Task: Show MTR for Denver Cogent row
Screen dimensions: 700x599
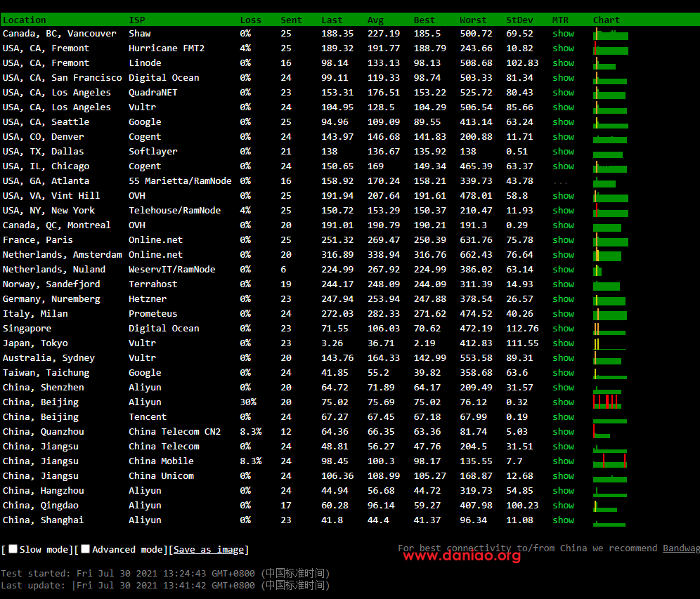Action: [563, 136]
